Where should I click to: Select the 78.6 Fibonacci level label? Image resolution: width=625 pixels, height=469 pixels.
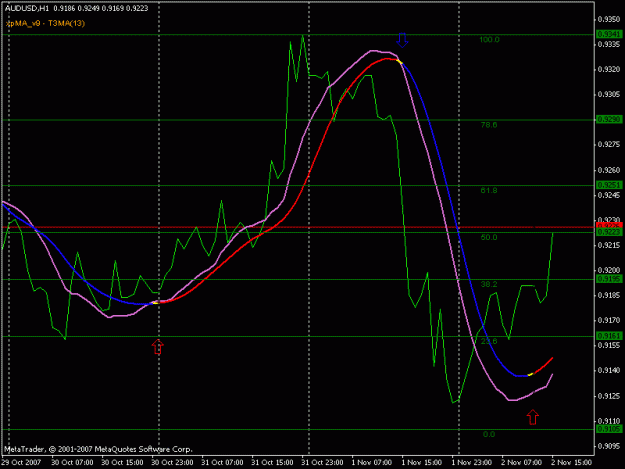[x=489, y=125]
